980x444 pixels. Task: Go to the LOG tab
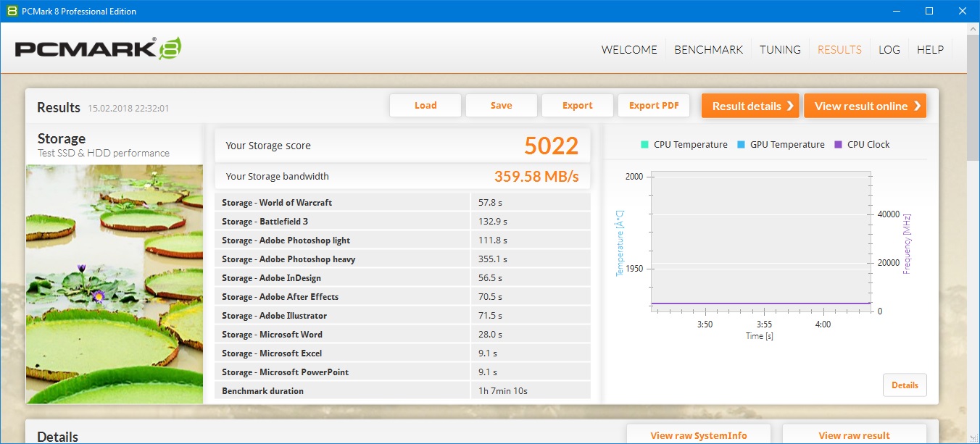889,50
